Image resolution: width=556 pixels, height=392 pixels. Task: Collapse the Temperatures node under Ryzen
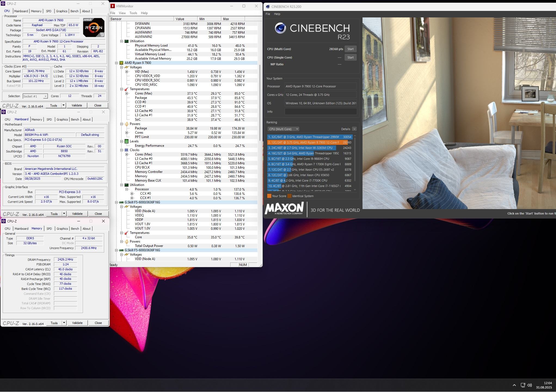point(122,89)
